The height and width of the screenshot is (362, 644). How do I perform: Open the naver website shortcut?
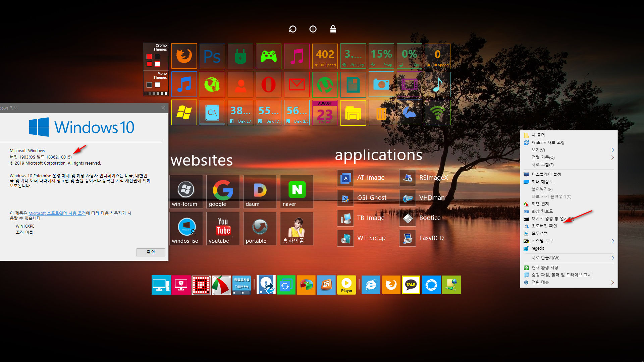tap(297, 191)
